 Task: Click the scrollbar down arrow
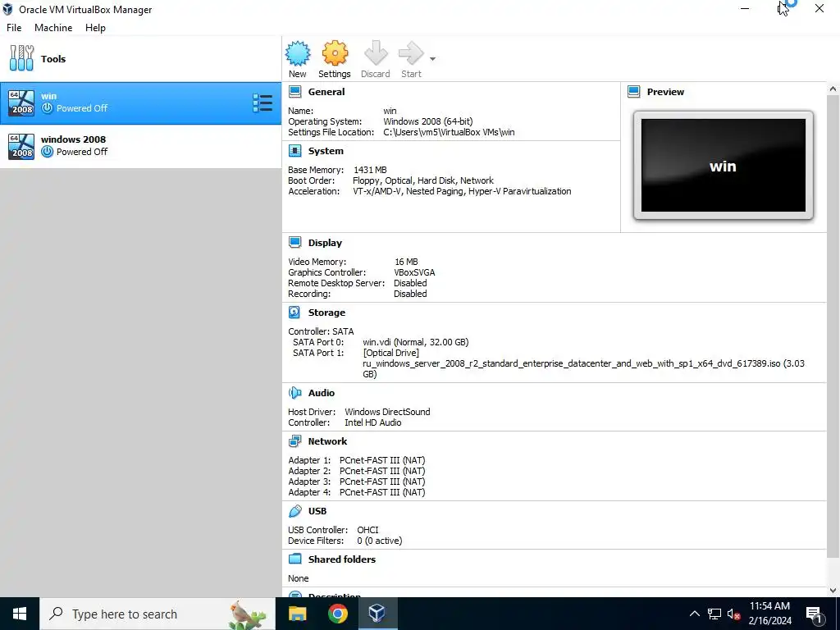click(833, 591)
